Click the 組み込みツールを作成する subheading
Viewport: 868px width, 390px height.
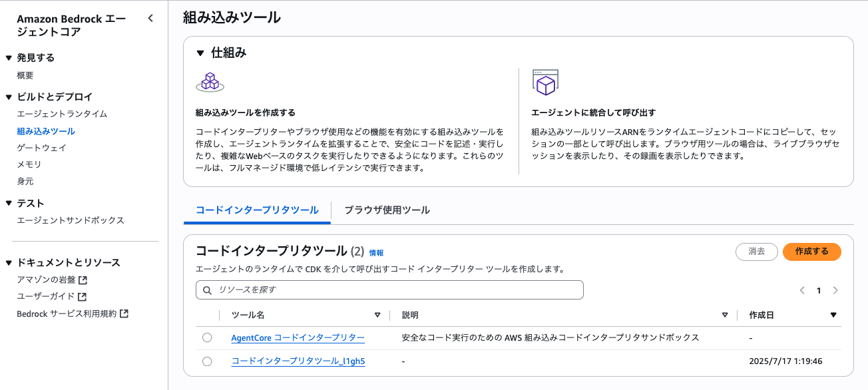click(x=246, y=113)
